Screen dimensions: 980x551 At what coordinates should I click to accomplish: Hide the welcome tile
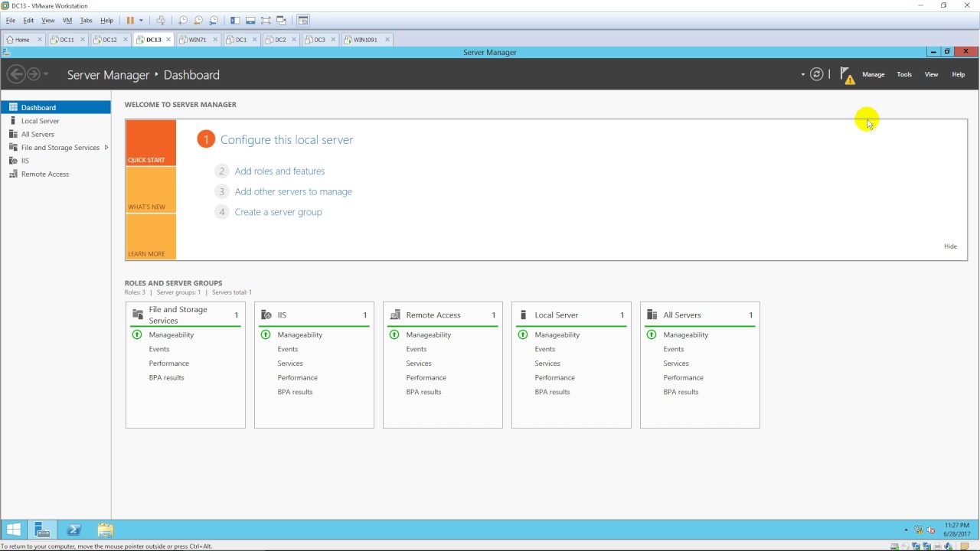click(950, 246)
